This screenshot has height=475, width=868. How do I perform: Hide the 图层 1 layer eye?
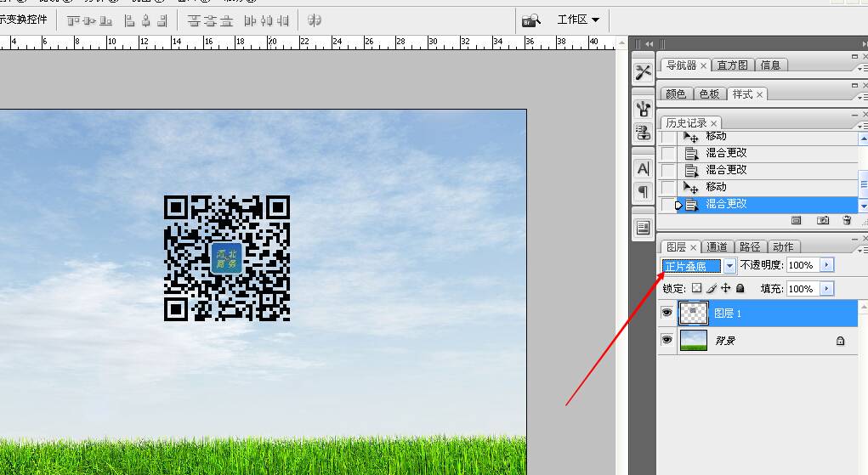[x=667, y=313]
